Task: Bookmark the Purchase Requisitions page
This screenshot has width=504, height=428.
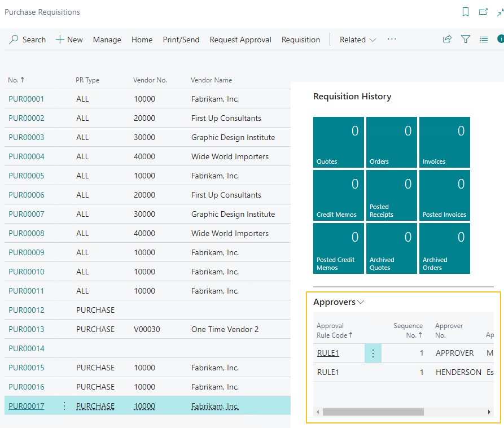Action: point(466,12)
